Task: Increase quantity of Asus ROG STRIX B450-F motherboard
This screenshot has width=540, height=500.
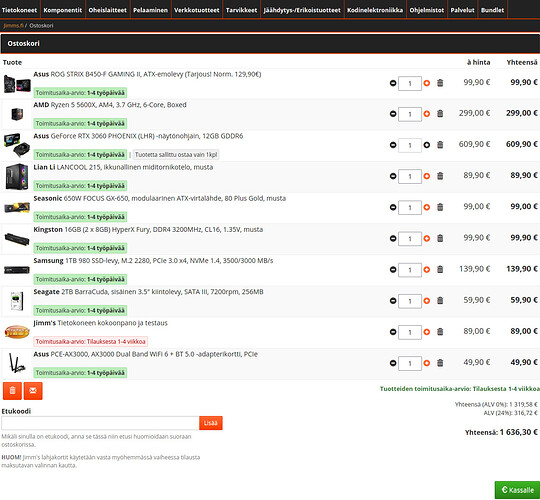Action: [x=427, y=83]
